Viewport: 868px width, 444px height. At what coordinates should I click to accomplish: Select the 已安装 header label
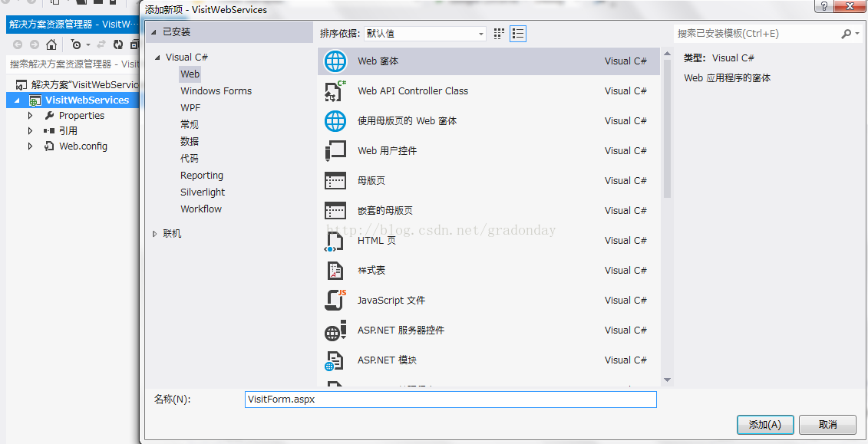[x=177, y=32]
